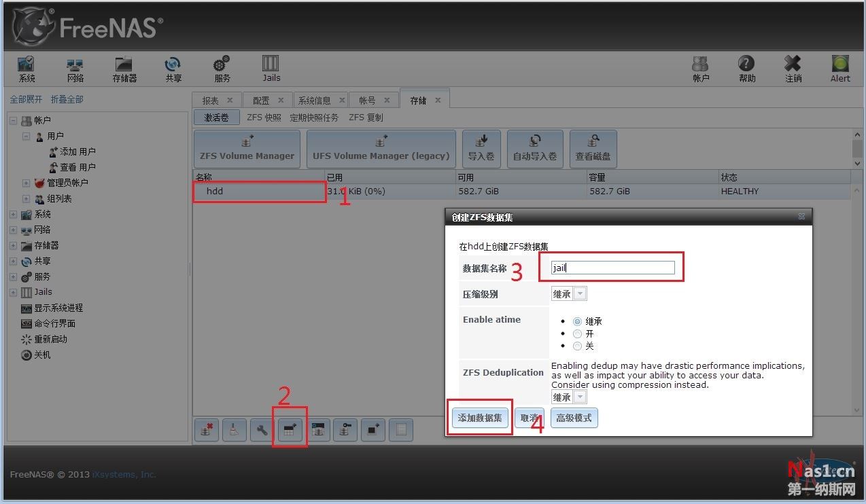Screen dimensions: 866x504
Task: Click the 数据集名称 input field
Action: point(612,268)
